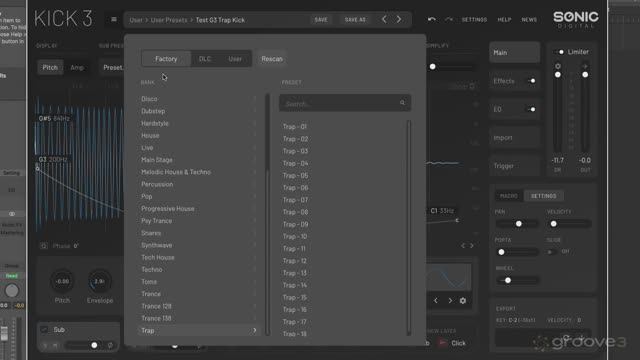Open the waveform gear settings icon

463,300
